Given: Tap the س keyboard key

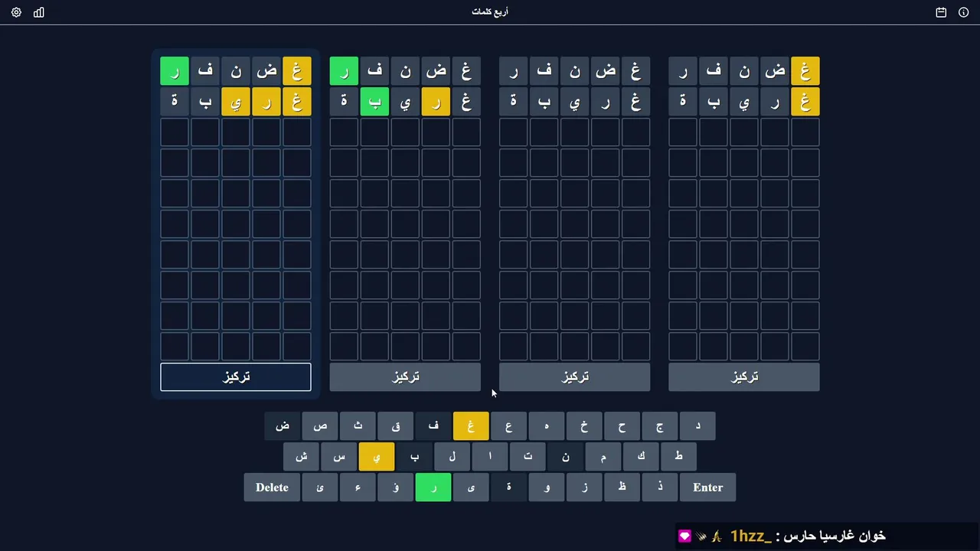Looking at the screenshot, I should click(x=339, y=457).
